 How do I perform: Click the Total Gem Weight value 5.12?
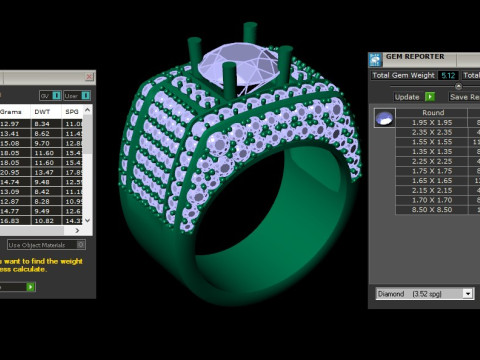point(448,75)
